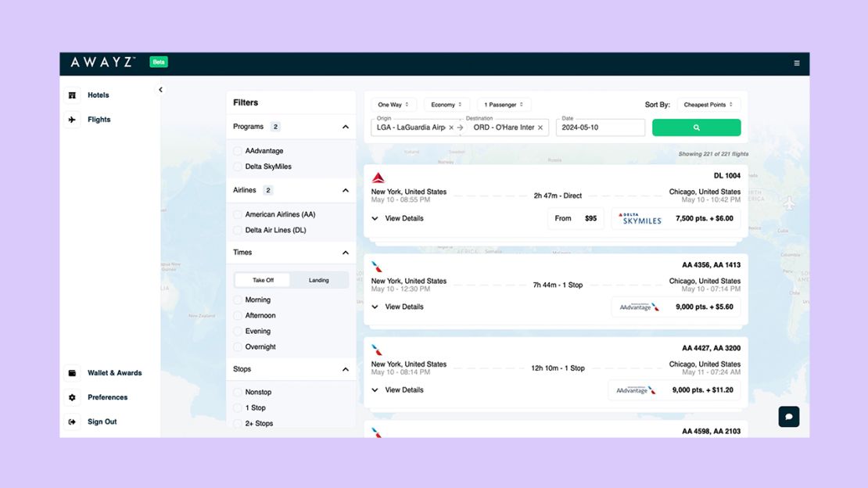868x488 pixels.
Task: Open the Cheapest Points sort dropdown
Action: (708, 105)
